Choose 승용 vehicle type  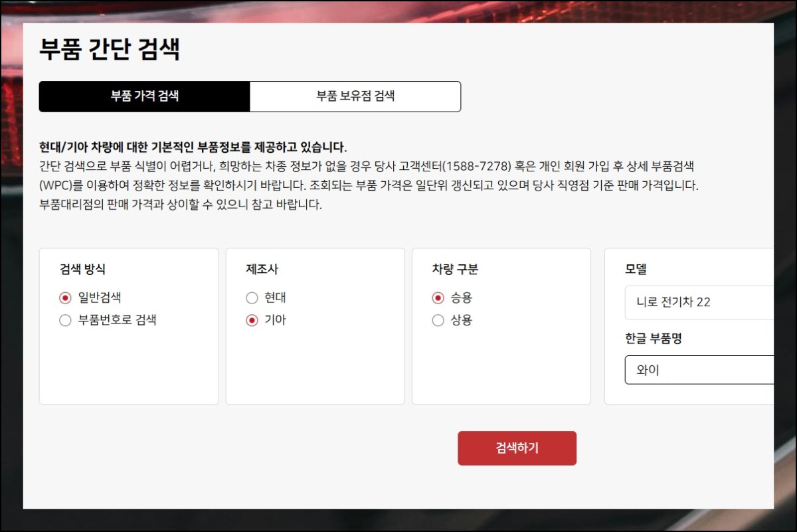pos(437,298)
